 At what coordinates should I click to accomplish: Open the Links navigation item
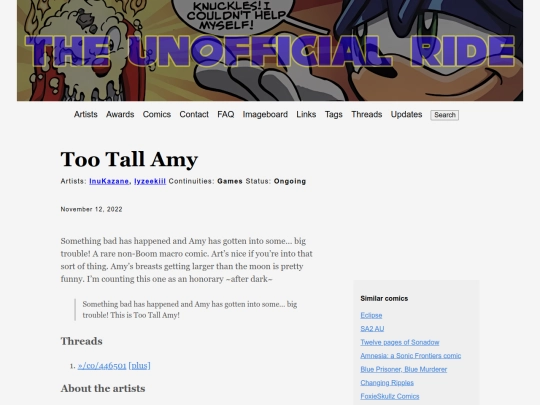tap(306, 114)
